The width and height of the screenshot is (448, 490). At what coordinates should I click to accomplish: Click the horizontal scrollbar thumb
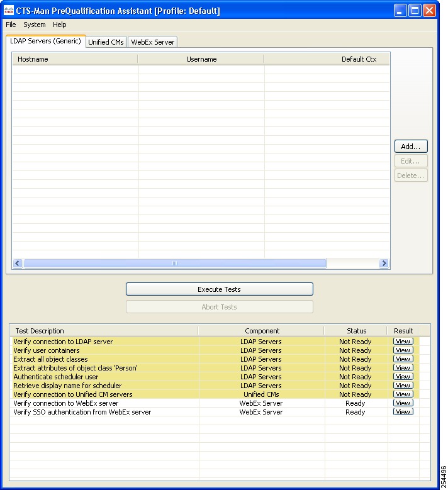[x=175, y=264]
